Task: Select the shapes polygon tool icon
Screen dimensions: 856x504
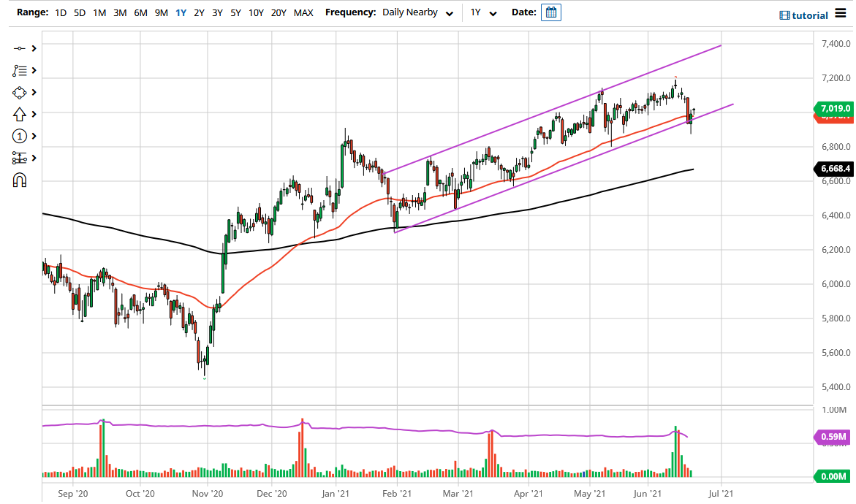Action: click(20, 93)
